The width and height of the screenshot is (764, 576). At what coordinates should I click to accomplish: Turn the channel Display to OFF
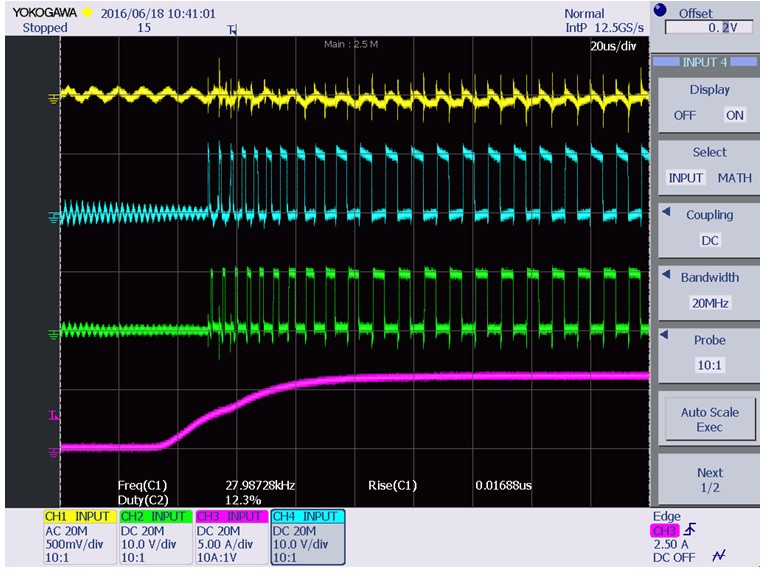pos(684,115)
